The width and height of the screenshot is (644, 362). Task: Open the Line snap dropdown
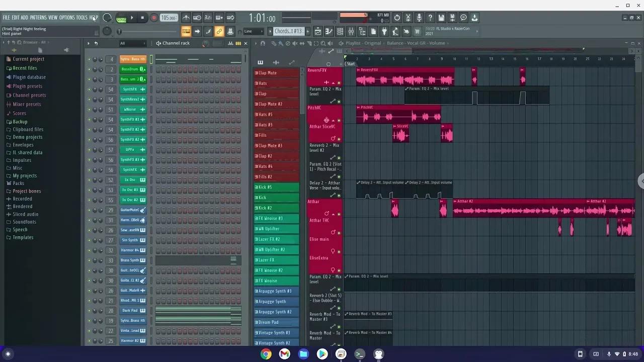253,31
